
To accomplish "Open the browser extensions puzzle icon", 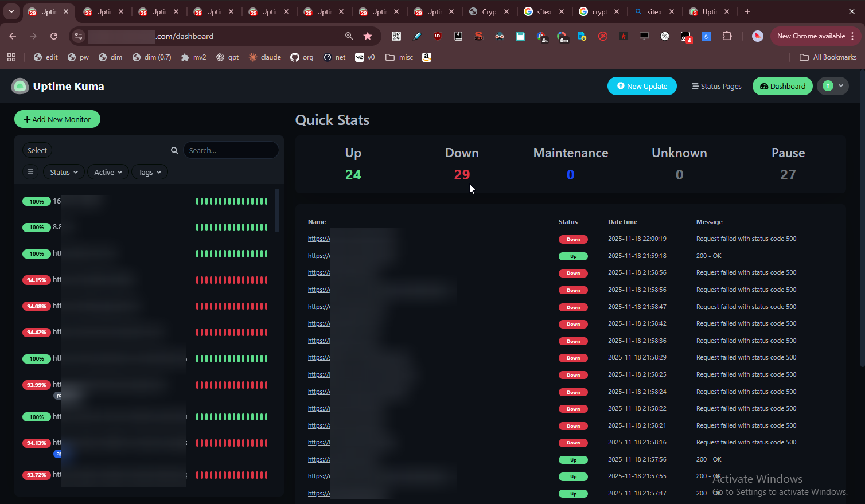I will pyautogui.click(x=727, y=36).
